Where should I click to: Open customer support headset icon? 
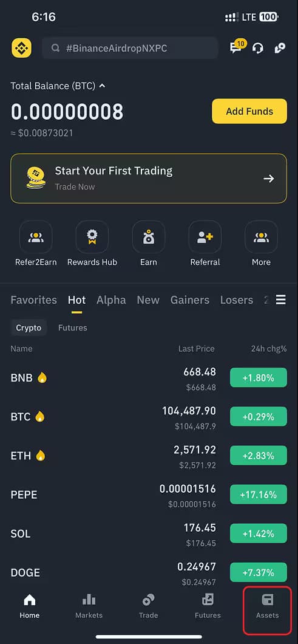tap(258, 49)
